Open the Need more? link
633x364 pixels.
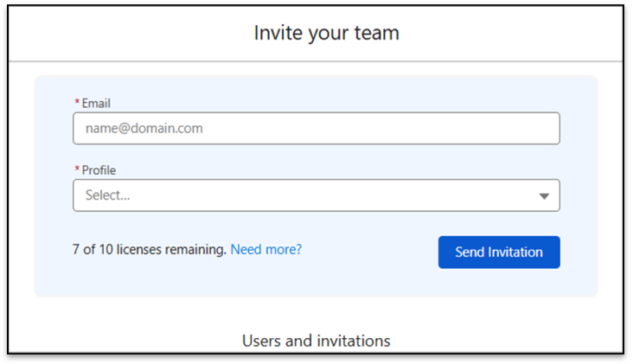[x=266, y=249]
